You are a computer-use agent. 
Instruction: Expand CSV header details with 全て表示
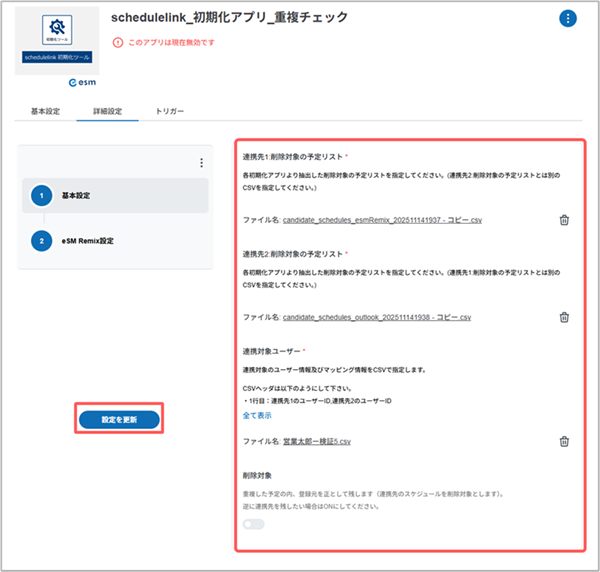coord(258,414)
